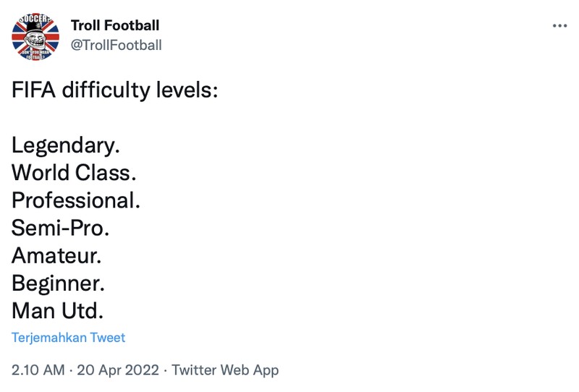The height and width of the screenshot is (392, 579).
Task: Open the Twitter Web App source link
Action: pos(225,370)
